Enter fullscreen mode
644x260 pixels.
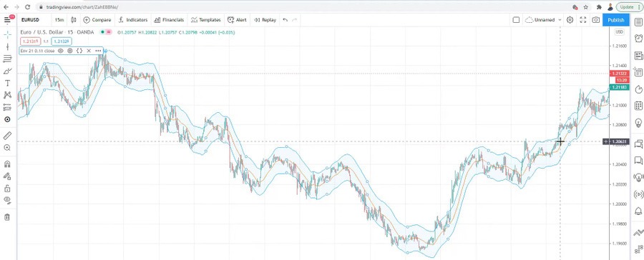pos(582,20)
